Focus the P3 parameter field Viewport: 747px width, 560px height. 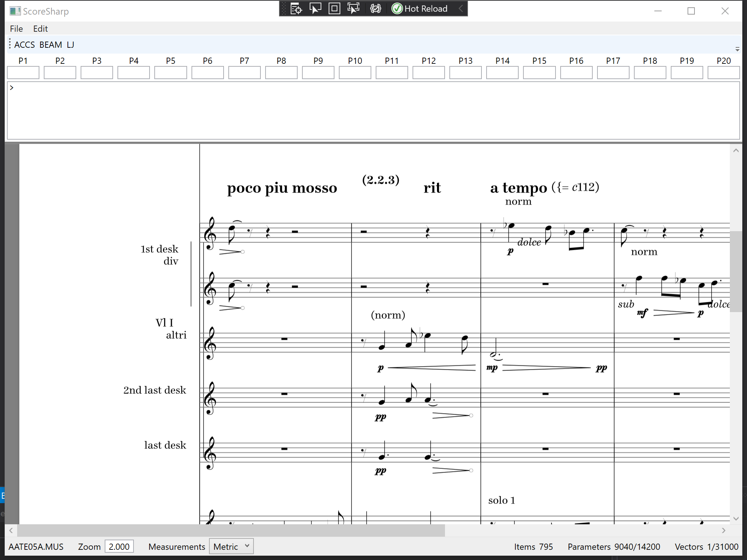click(97, 72)
